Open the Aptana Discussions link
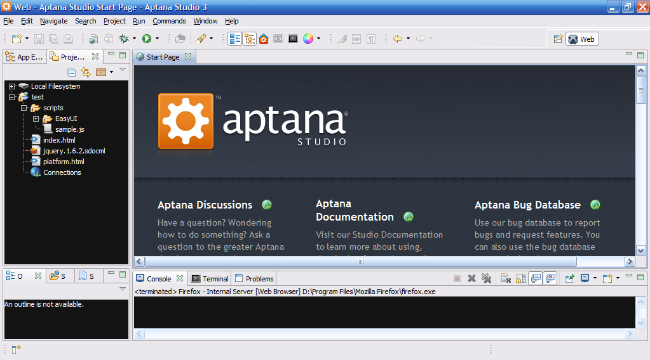Screen dimensions: 650x360 click(205, 205)
